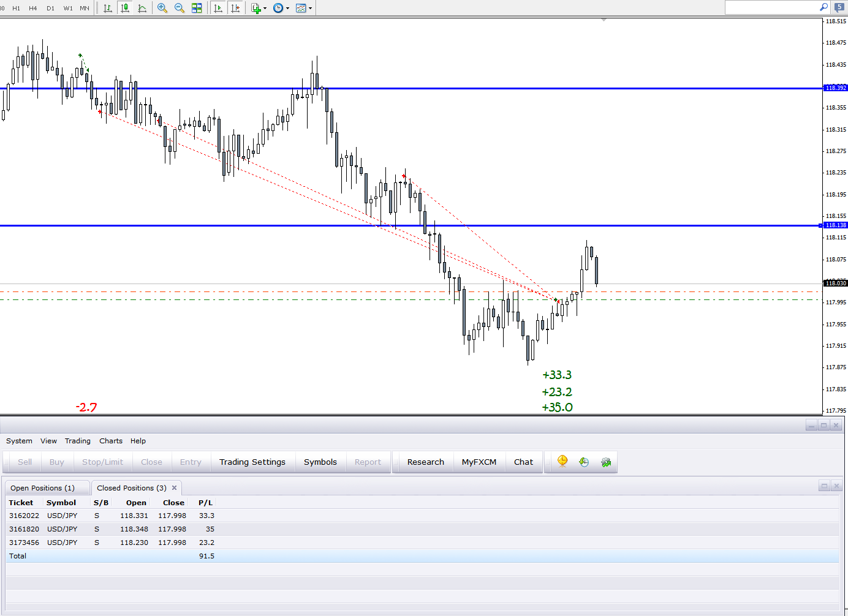
Task: Open the chart templates menu
Action: pos(301,8)
